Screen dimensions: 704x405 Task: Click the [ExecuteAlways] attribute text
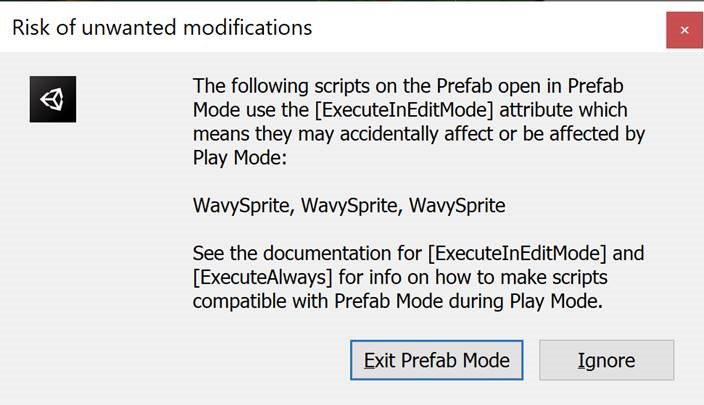263,277
